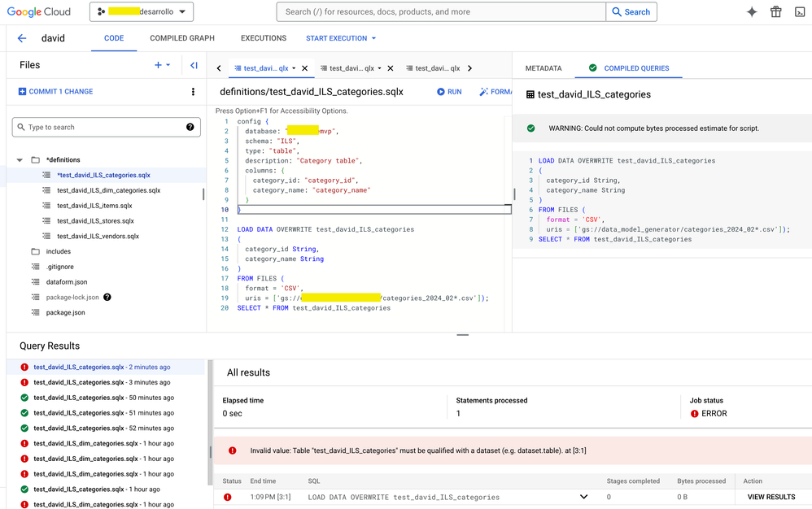Click the query results list scrollbar
This screenshot has height=509, width=812.
[x=210, y=423]
